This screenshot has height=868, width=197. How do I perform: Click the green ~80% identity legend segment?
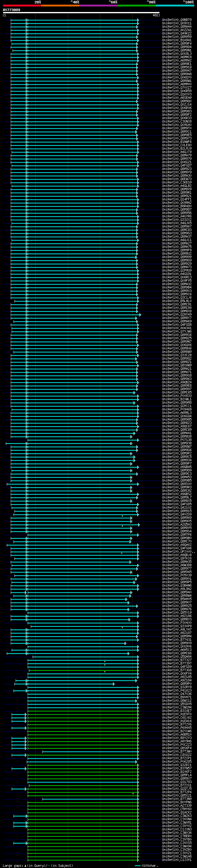[x=137, y=6]
